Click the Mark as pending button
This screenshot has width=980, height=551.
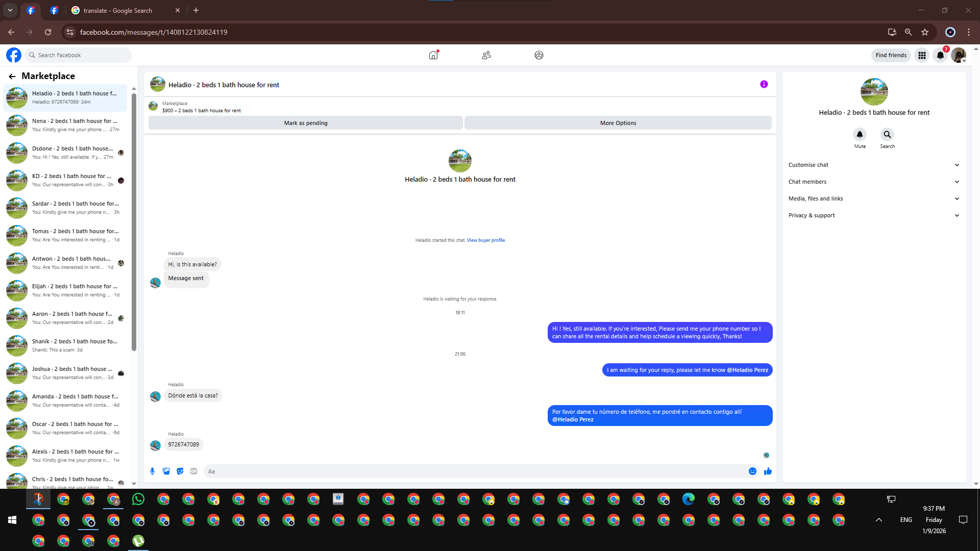coord(305,123)
